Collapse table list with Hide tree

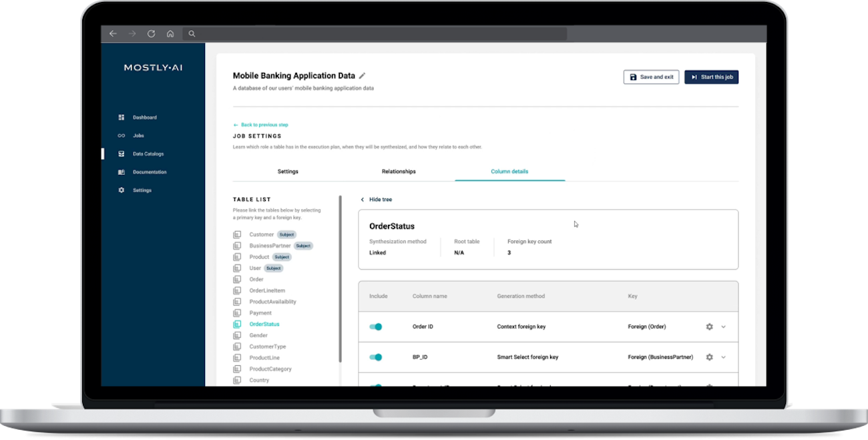coord(377,200)
